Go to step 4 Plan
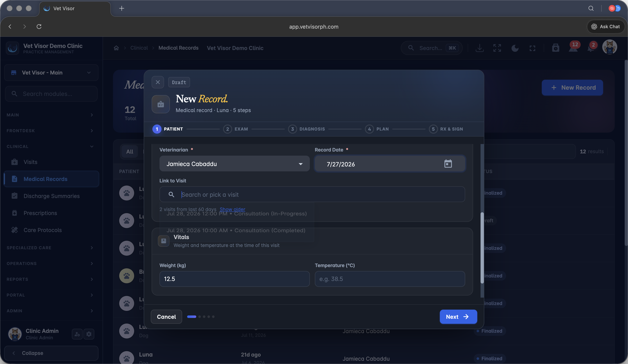This screenshot has height=364, width=628. click(x=377, y=129)
